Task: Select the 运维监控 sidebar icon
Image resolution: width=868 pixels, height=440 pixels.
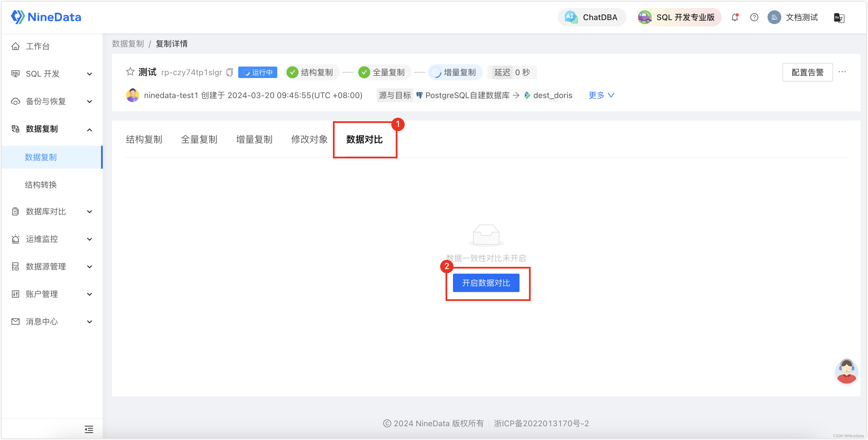Action: pos(15,239)
